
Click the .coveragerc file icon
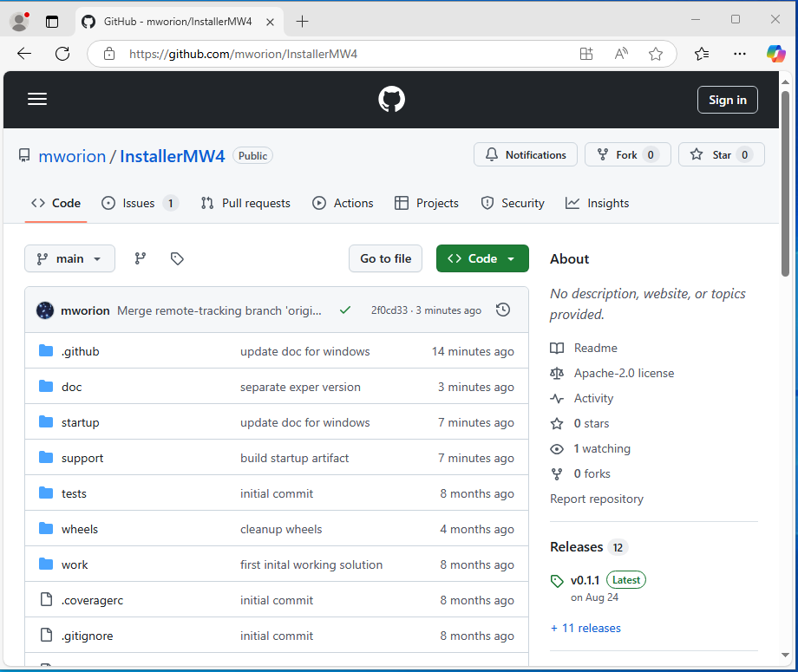(46, 599)
